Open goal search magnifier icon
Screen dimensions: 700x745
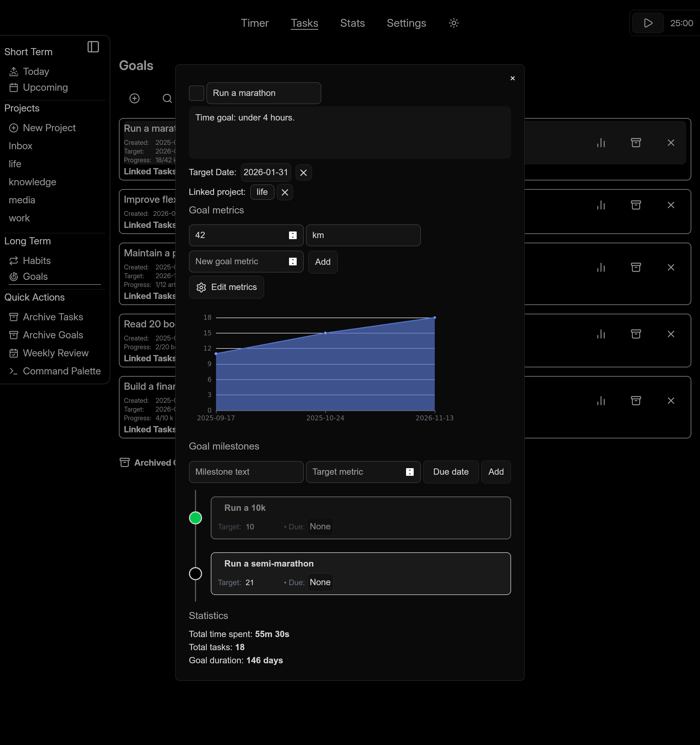(167, 98)
